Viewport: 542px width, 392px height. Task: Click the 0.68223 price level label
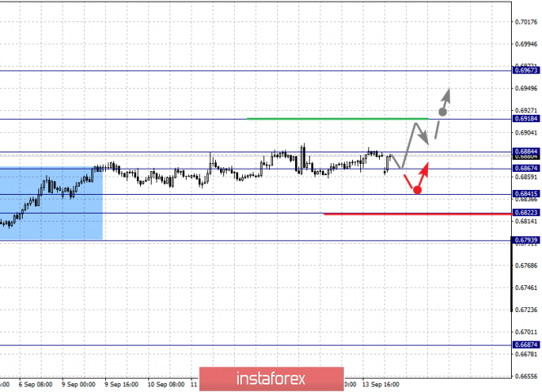[x=526, y=213]
